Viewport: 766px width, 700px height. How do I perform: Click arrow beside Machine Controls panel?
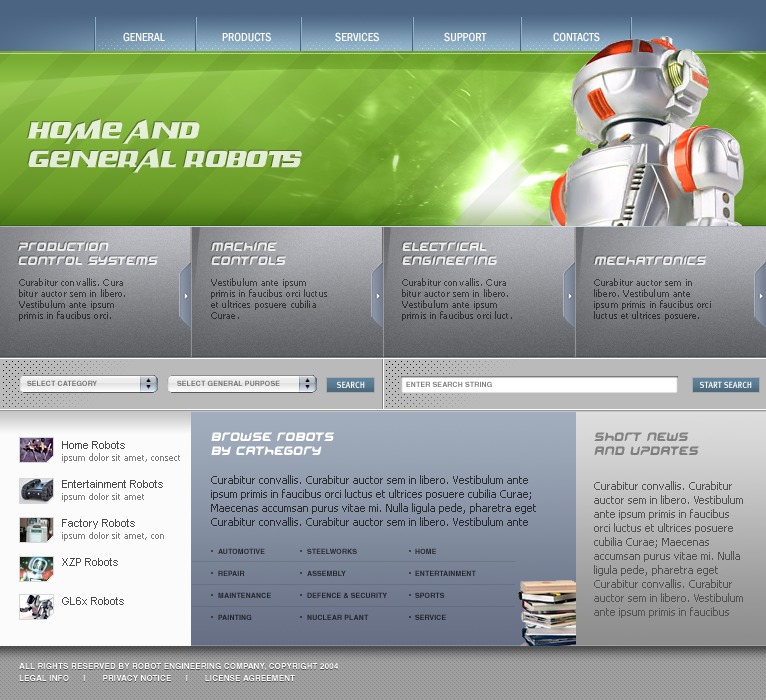point(378,296)
